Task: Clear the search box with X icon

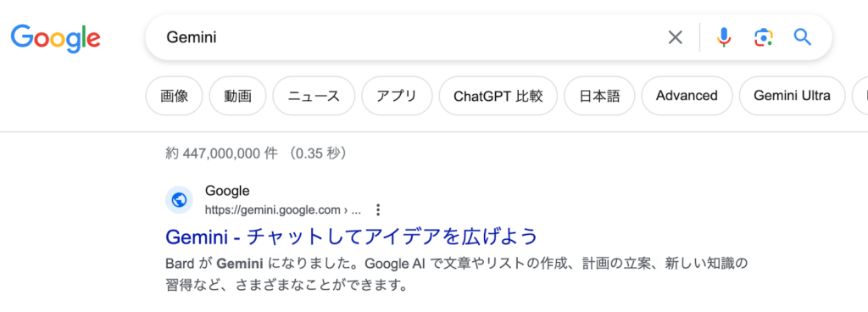Action: pyautogui.click(x=675, y=37)
